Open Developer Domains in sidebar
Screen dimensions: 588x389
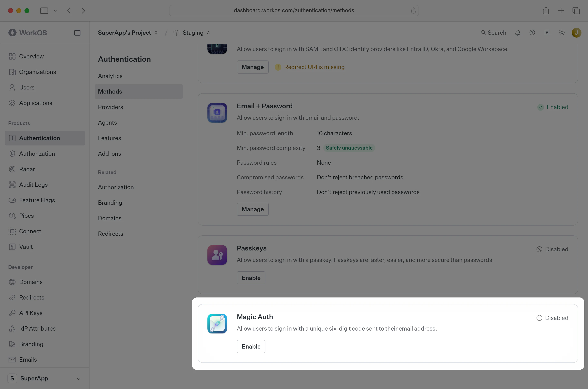pyautogui.click(x=45, y=282)
